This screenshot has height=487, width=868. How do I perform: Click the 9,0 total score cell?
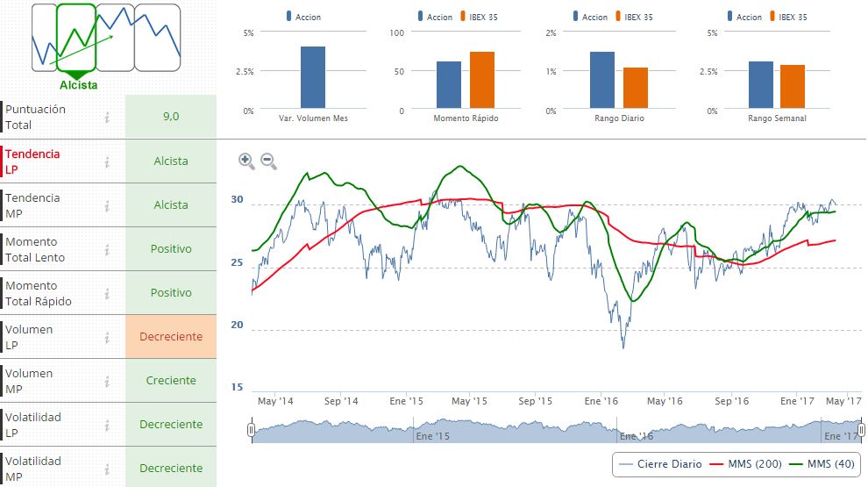(170, 117)
